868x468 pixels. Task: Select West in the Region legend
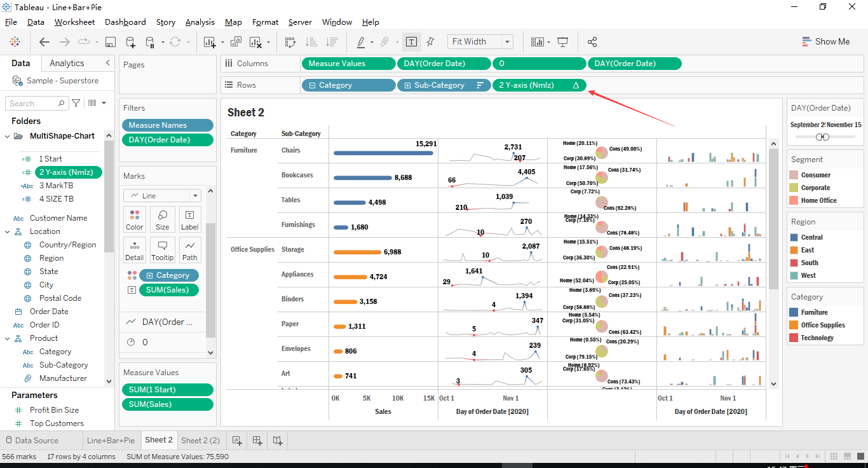(807, 275)
